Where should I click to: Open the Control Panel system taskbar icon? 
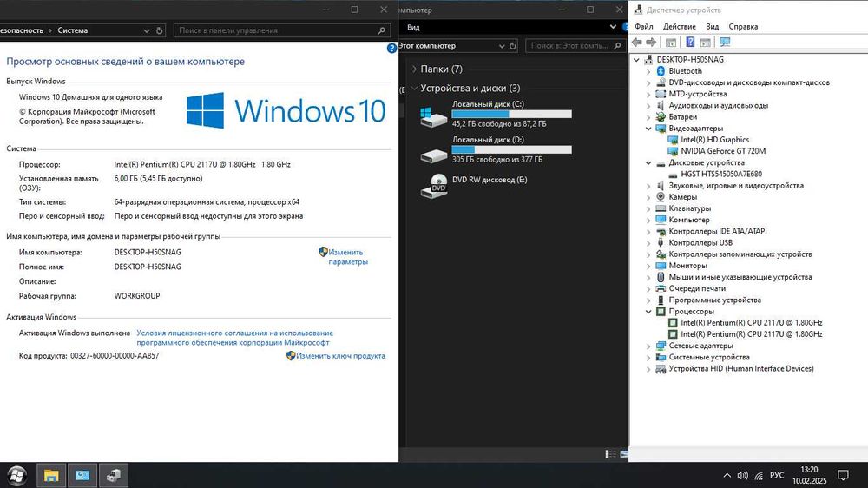pos(82,475)
